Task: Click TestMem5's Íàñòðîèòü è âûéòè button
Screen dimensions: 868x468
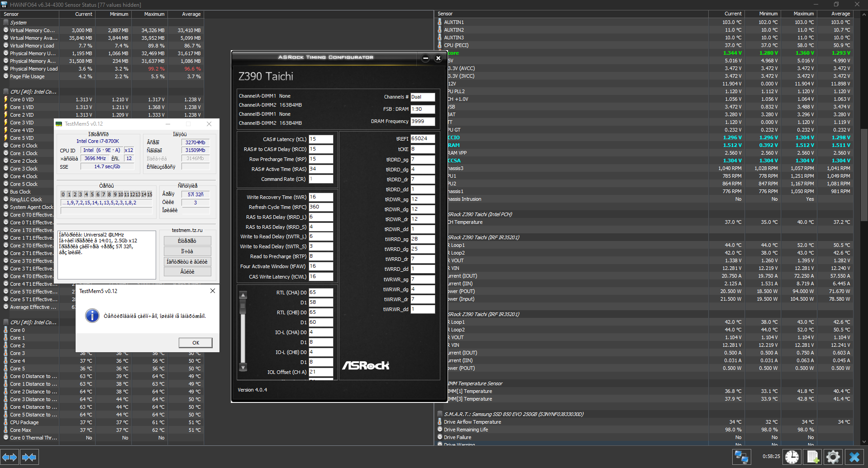Action: coord(187,262)
